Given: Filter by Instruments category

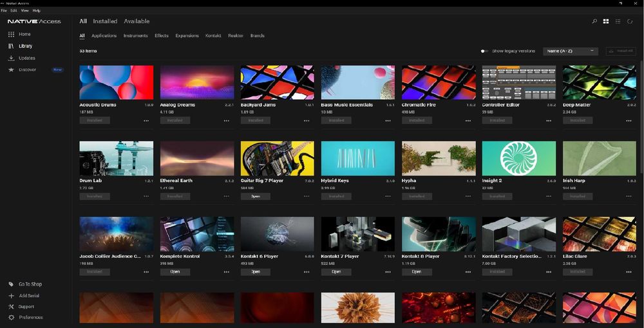Looking at the screenshot, I should pos(135,35).
